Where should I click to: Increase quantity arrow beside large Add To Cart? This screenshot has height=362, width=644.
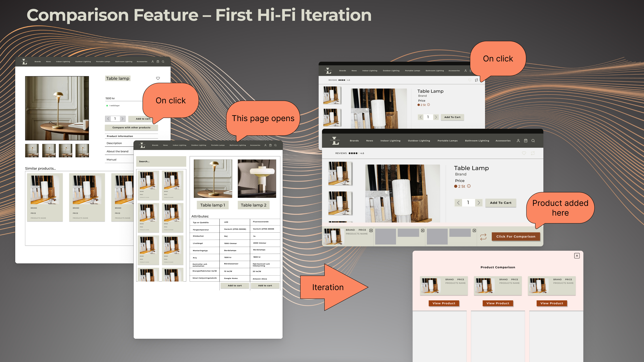(x=479, y=203)
